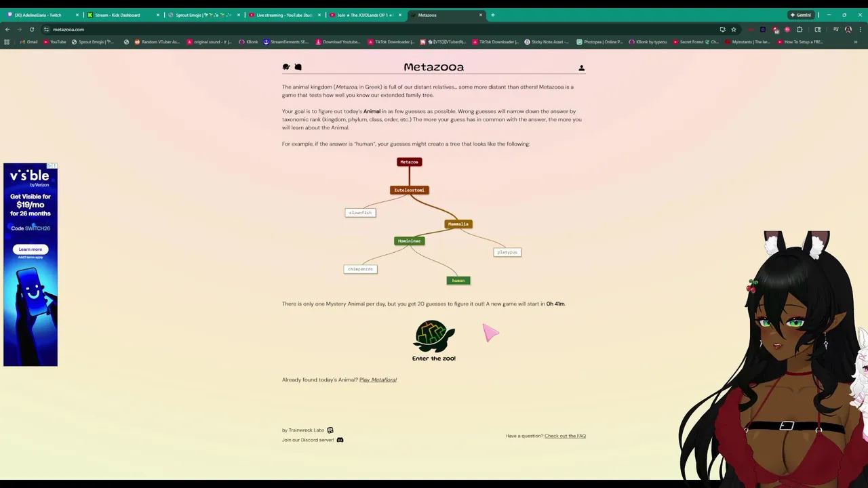868x488 pixels.
Task: Click the '0h 41m' countdown text
Action: click(x=555, y=304)
